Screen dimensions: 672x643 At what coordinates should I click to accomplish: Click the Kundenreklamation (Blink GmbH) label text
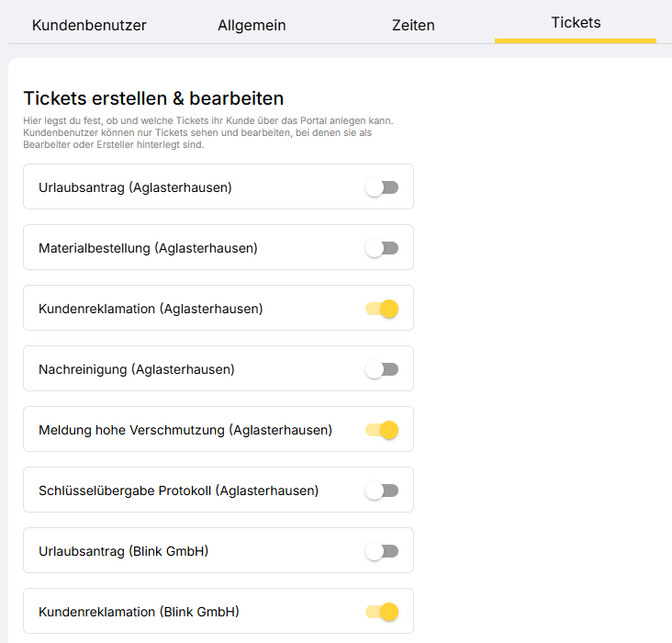pyautogui.click(x=139, y=612)
